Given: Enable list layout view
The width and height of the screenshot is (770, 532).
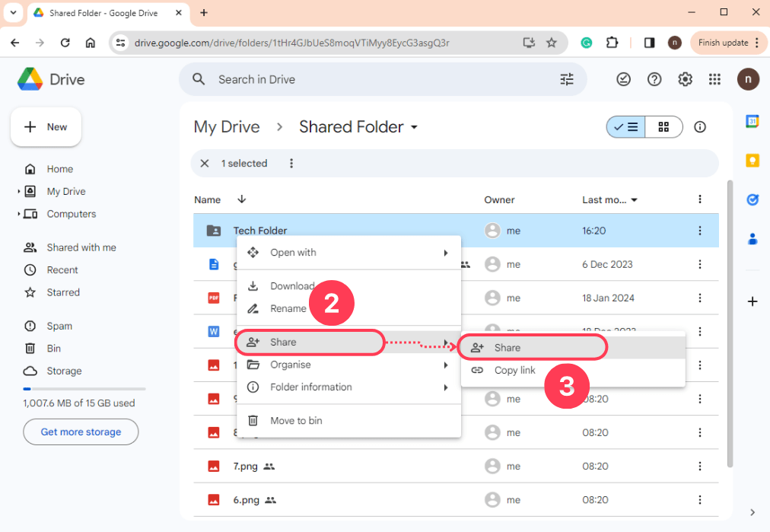Looking at the screenshot, I should click(625, 127).
